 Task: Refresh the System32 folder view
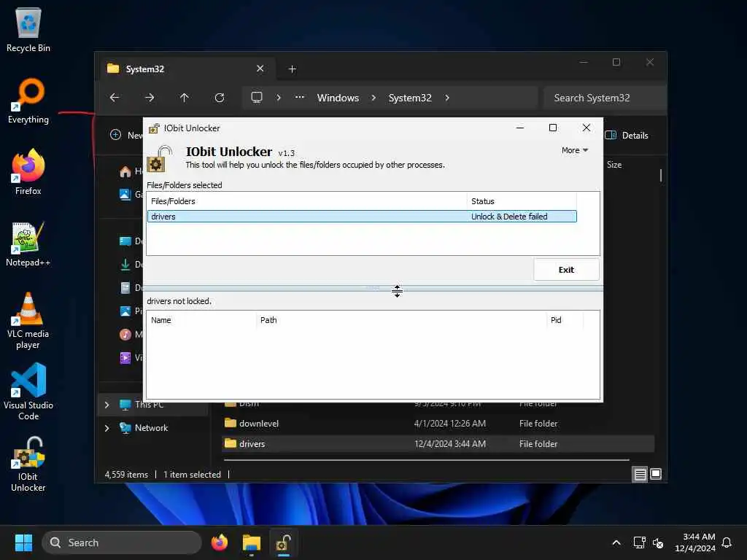pyautogui.click(x=219, y=98)
